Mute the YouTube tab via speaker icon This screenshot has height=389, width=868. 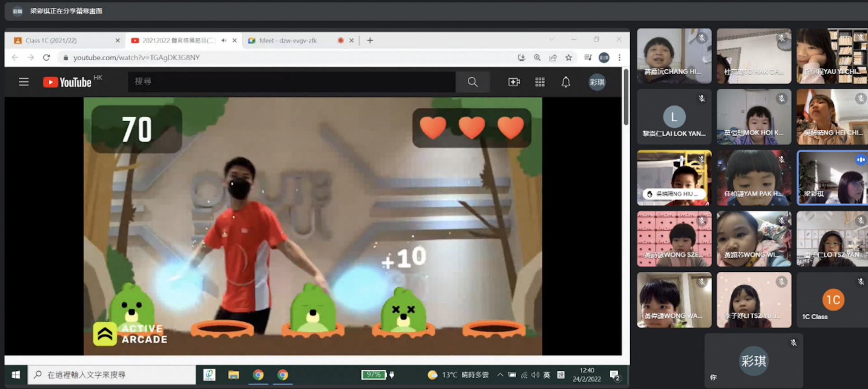224,40
